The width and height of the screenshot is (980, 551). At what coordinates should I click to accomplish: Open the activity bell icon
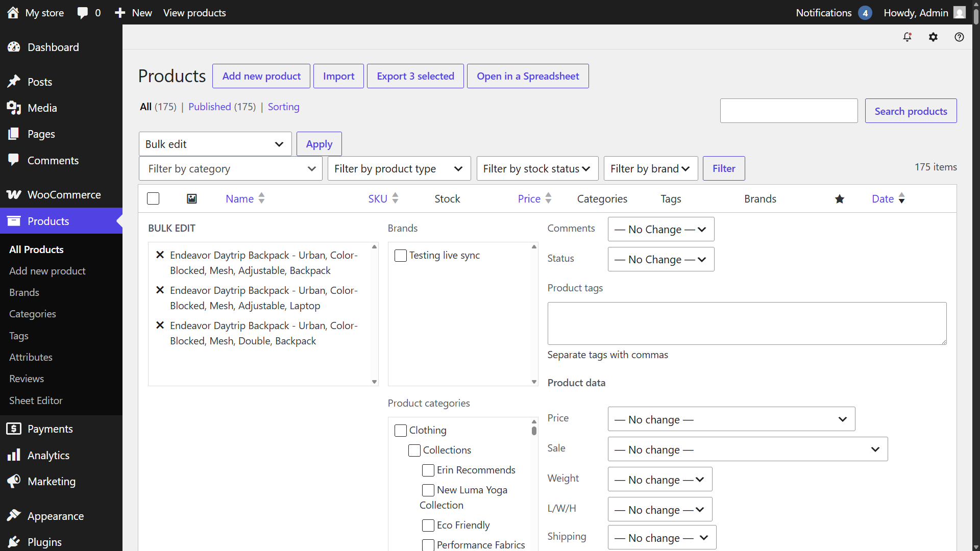tap(907, 37)
